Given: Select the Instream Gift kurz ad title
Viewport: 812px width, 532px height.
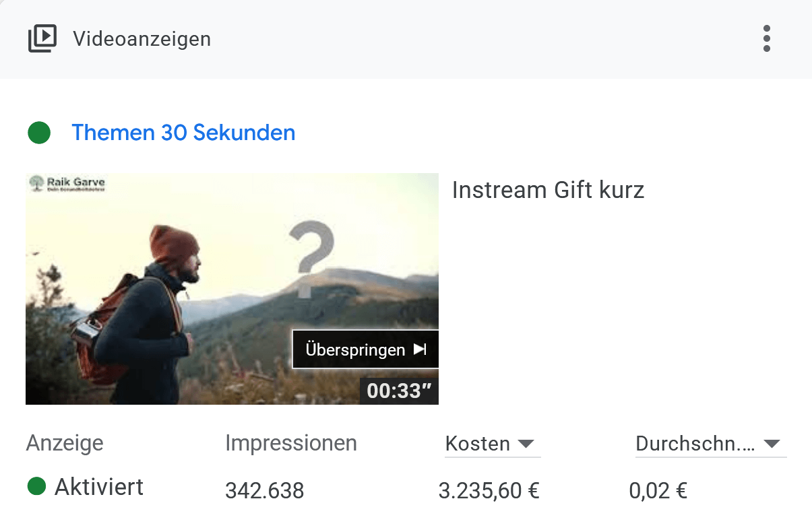Looking at the screenshot, I should pyautogui.click(x=548, y=191).
